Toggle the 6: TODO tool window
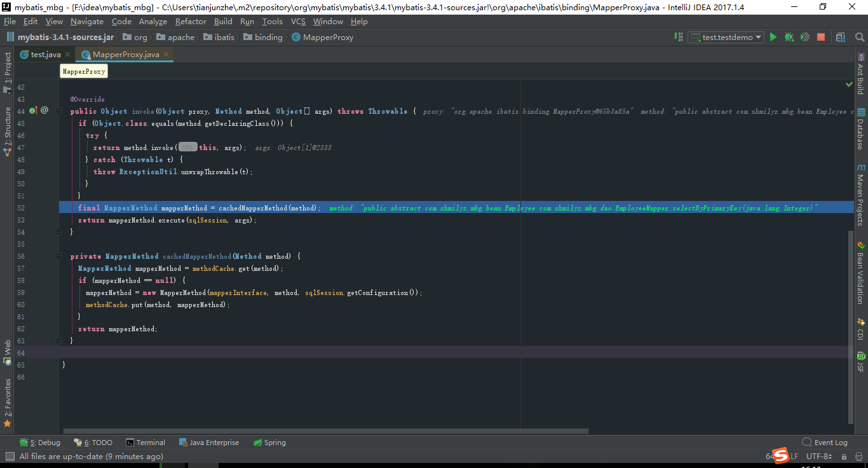Image resolution: width=868 pixels, height=468 pixels. click(x=92, y=442)
